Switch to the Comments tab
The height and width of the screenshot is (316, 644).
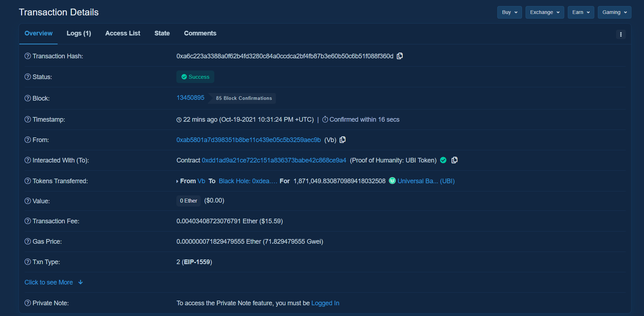click(x=200, y=33)
